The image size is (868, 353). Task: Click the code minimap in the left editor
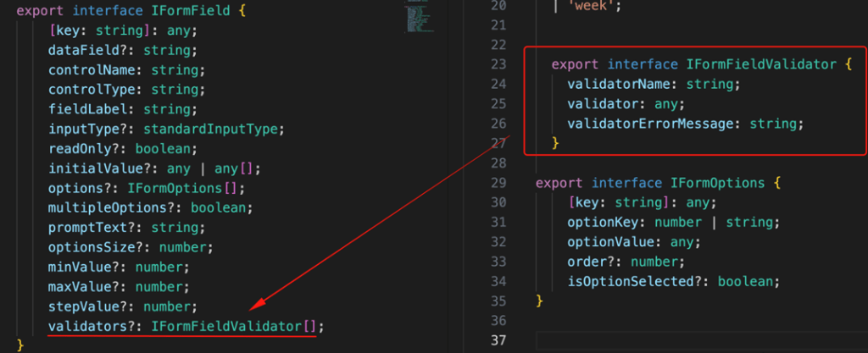click(419, 17)
